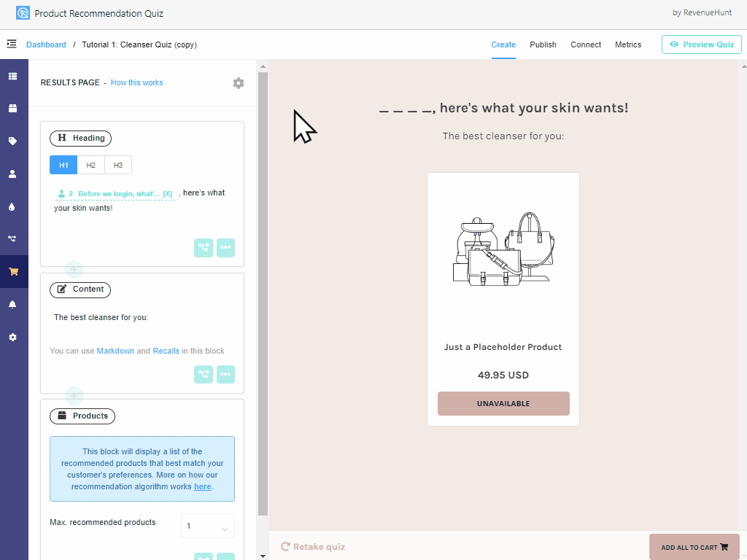Switch to the Publish tab
747x560 pixels.
pyautogui.click(x=543, y=44)
